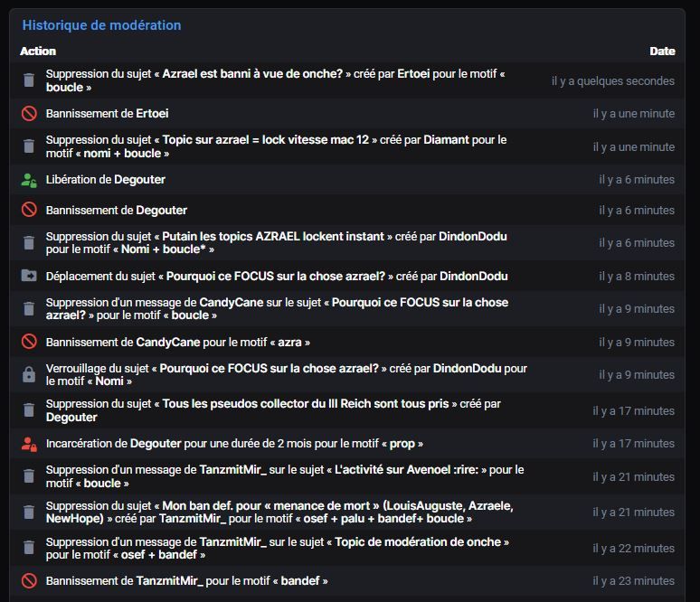Click trash icon beside Azrael est banni entry
This screenshot has height=602, width=700.
click(x=29, y=80)
